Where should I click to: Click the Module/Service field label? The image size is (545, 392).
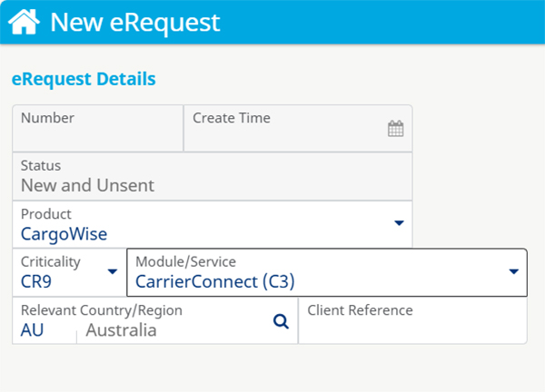pos(185,262)
